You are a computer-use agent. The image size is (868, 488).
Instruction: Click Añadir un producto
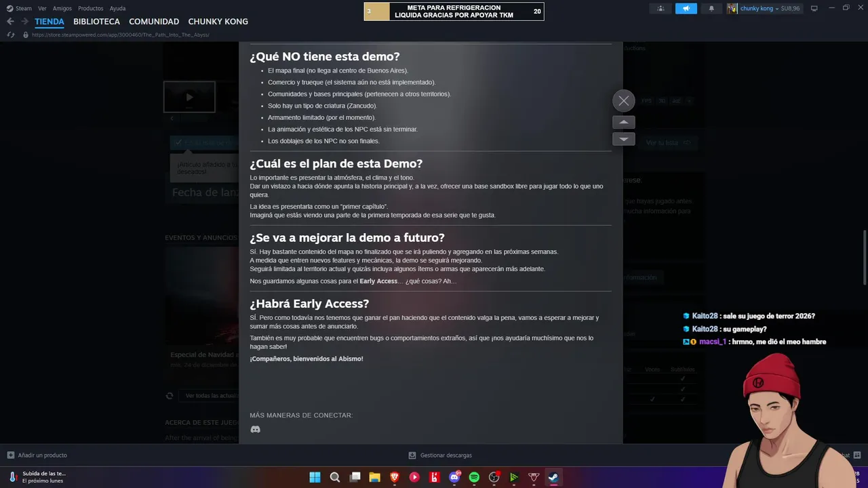37,455
